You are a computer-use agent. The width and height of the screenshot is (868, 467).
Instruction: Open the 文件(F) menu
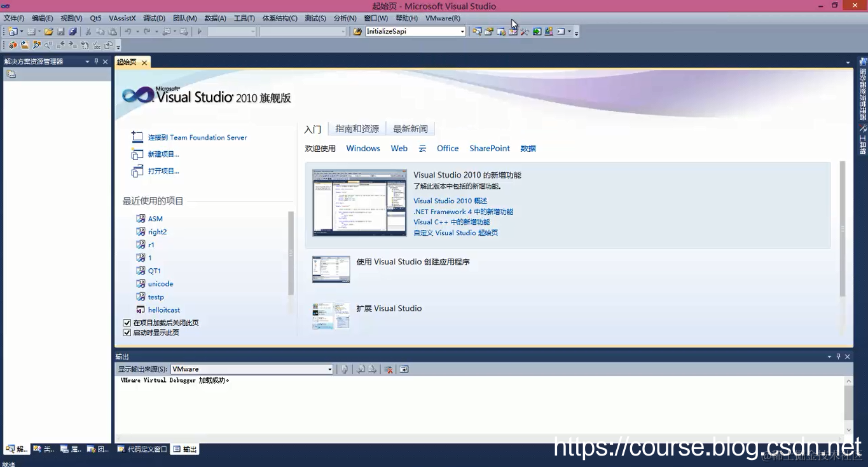coord(14,18)
